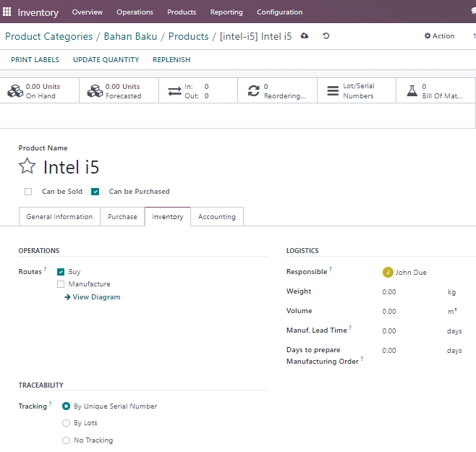Click the In/Out transfer arrows icon
The width and height of the screenshot is (476, 452).
click(x=174, y=91)
